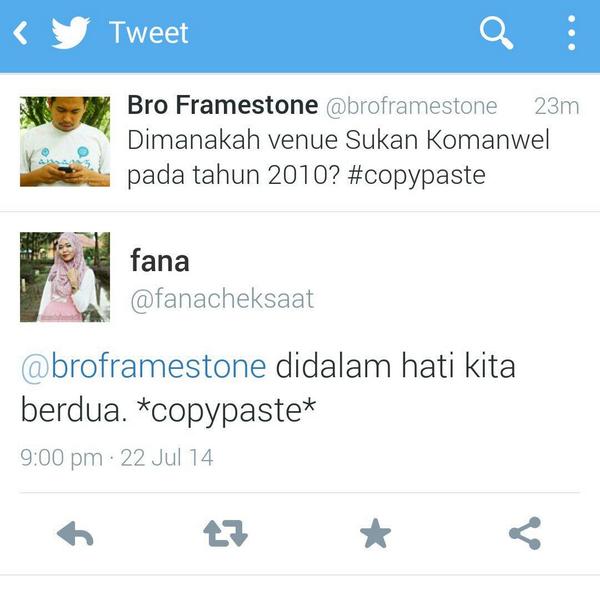600x600 pixels.
Task: Tap the Twitter bird logo
Action: coord(71,33)
